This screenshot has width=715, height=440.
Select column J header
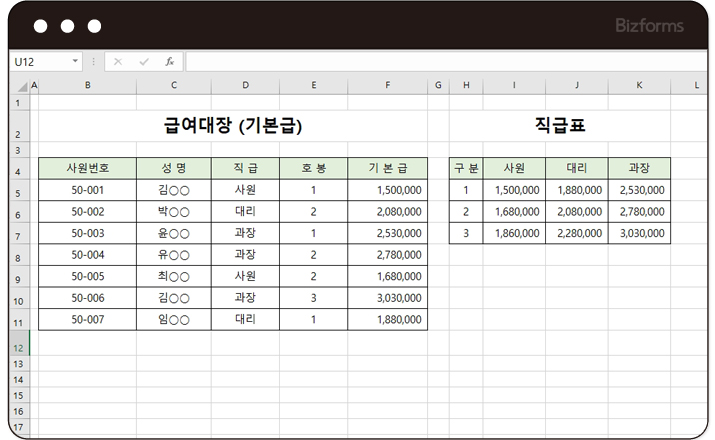point(577,85)
